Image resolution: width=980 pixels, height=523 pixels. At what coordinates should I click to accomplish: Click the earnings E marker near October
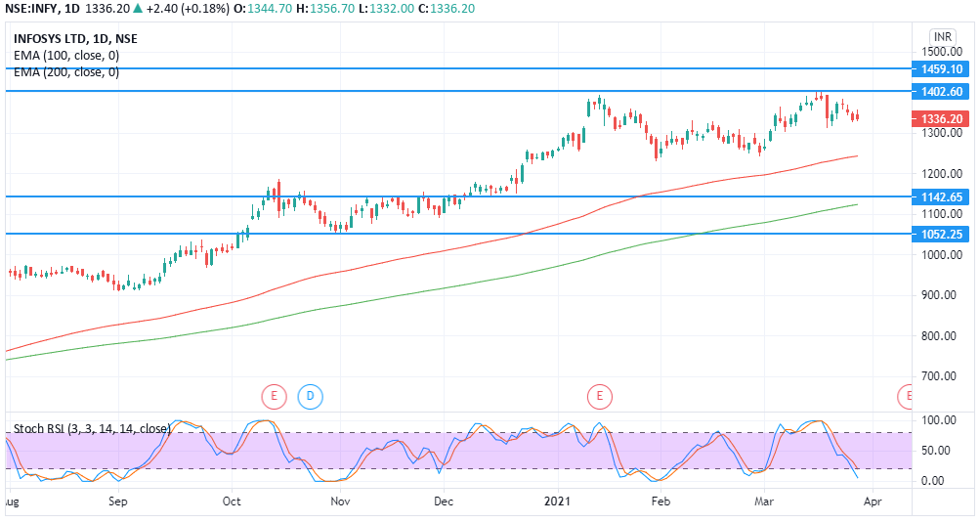pyautogui.click(x=274, y=396)
